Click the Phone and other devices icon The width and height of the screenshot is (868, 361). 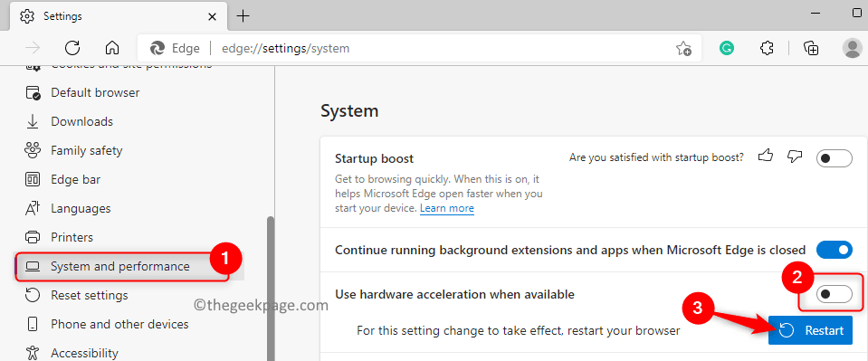pyautogui.click(x=33, y=324)
